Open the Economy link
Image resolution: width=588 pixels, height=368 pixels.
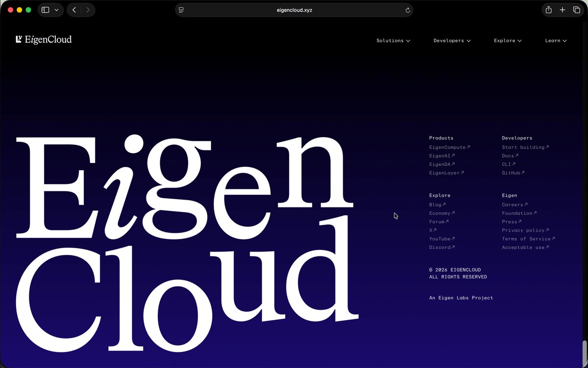point(442,213)
